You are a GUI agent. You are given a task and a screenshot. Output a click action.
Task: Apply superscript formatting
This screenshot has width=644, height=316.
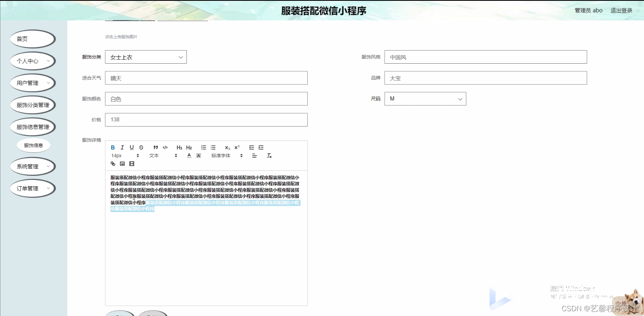[x=237, y=148]
